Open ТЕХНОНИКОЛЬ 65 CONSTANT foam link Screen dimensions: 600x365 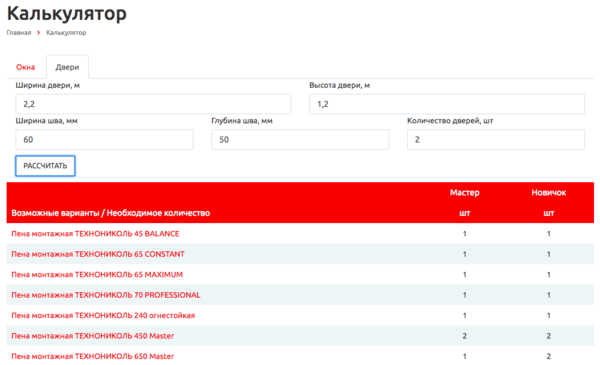pos(98,254)
